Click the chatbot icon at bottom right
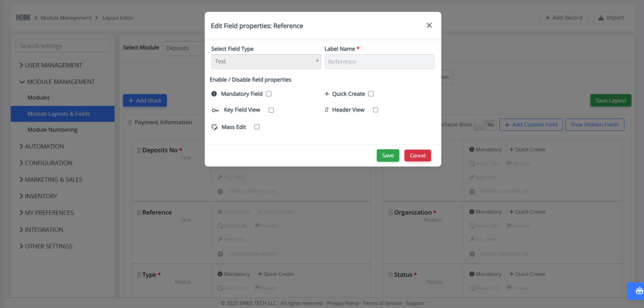The image size is (644, 308). point(639,291)
